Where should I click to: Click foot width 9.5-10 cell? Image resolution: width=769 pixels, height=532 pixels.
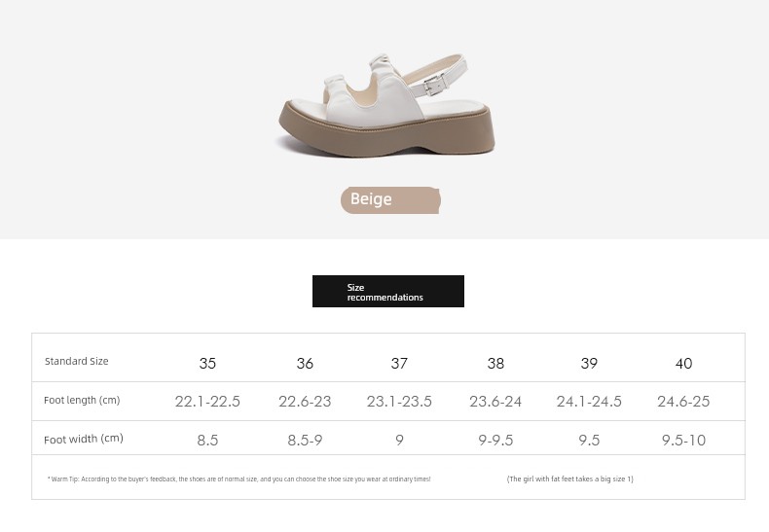683,440
